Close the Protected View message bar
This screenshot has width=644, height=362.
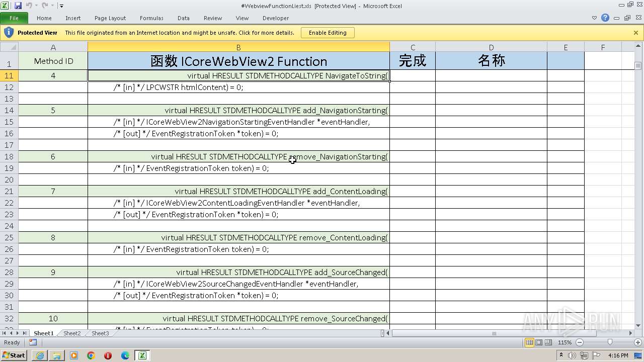[636, 33]
